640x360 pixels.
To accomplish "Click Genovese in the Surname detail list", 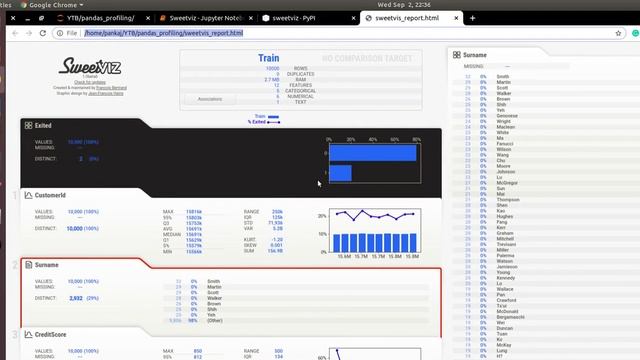I will click(x=507, y=116).
